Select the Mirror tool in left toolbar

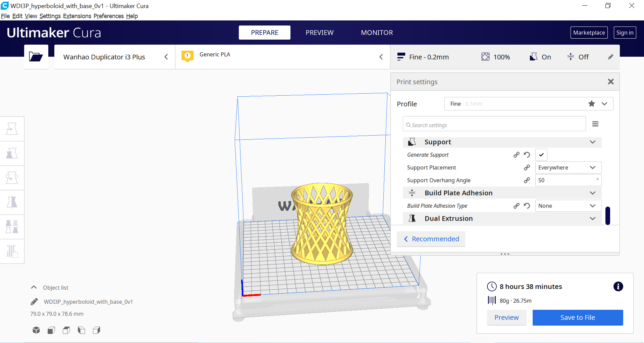12,202
